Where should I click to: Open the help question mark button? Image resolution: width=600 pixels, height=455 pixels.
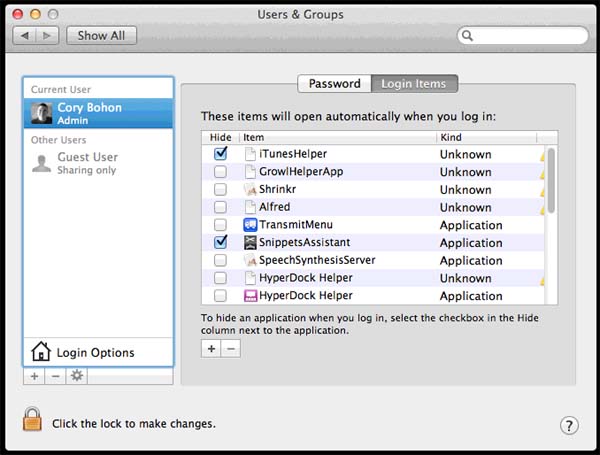click(x=569, y=425)
